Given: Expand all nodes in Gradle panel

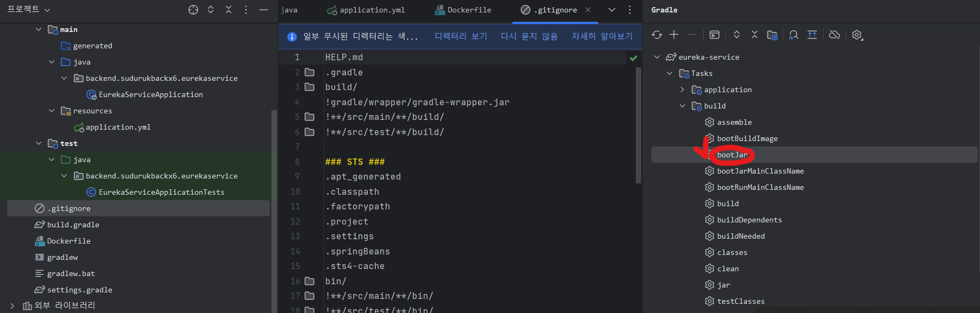Looking at the screenshot, I should [x=737, y=35].
